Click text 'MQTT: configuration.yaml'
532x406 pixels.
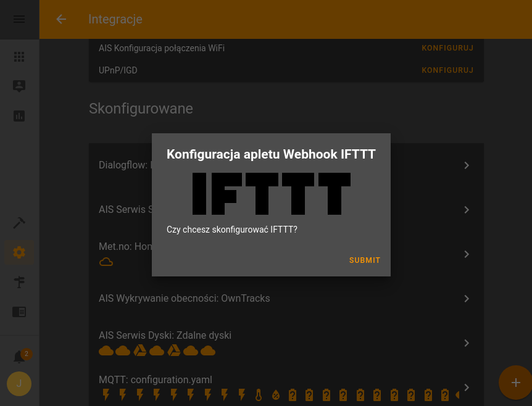156,380
